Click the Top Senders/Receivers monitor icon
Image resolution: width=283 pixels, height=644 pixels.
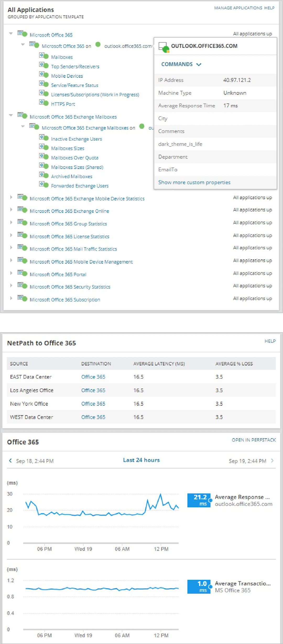44,65
